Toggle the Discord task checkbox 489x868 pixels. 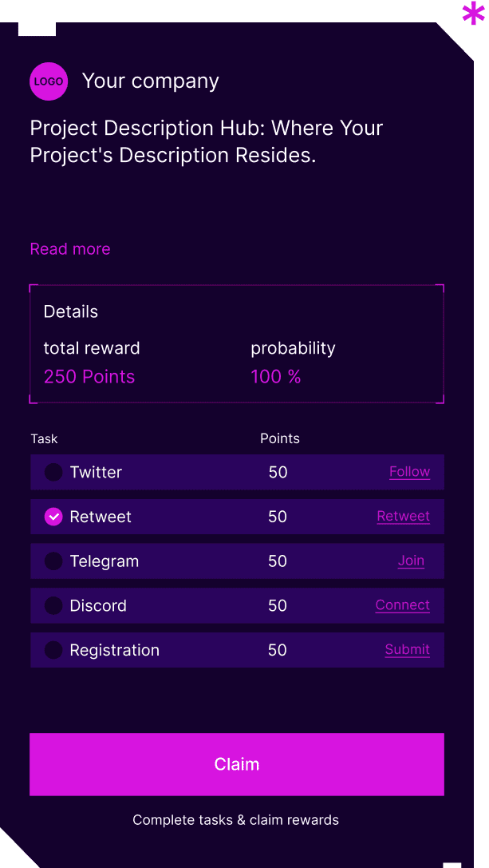pos(53,605)
